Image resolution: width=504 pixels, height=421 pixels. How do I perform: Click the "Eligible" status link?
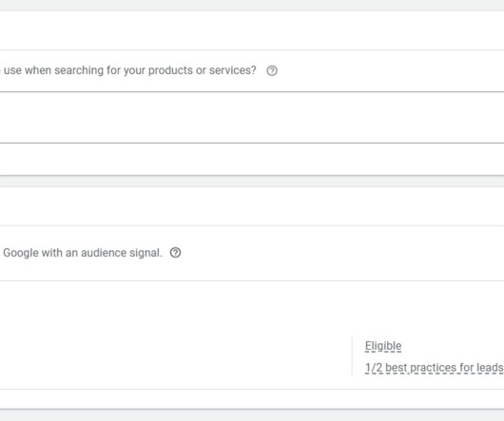[383, 346]
